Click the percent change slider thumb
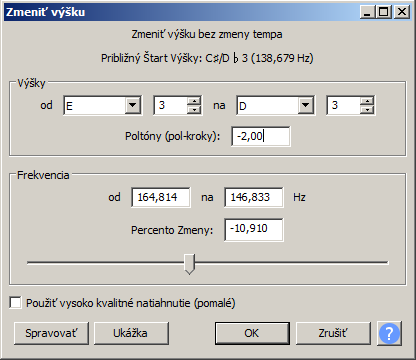 click(x=190, y=264)
